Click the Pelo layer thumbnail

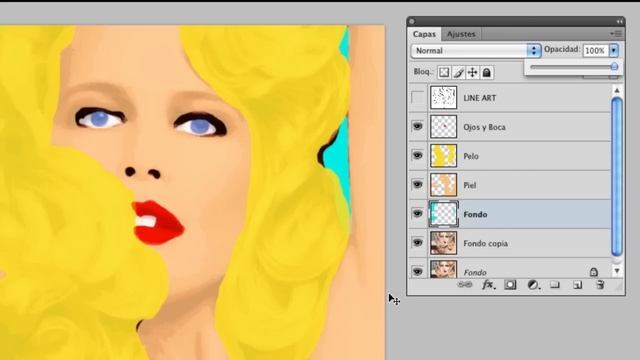[443, 156]
